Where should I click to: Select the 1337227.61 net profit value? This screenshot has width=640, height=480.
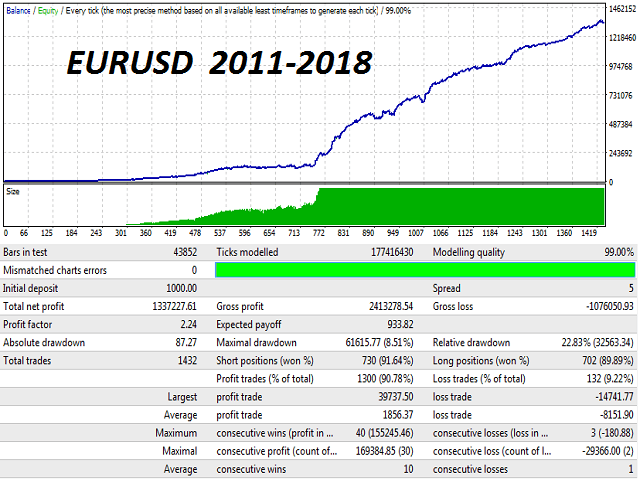(x=175, y=307)
